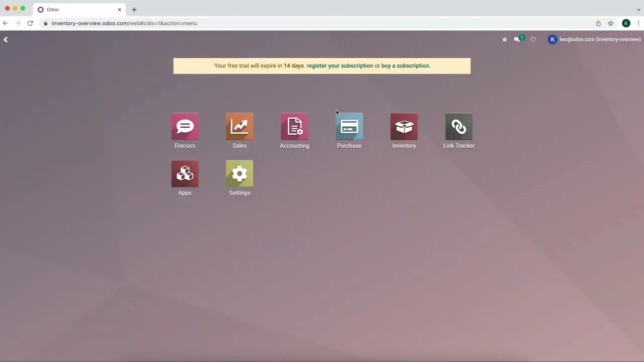Open the kez@odoo.com user menu
Viewport: 644px width, 362px height.
pyautogui.click(x=595, y=39)
